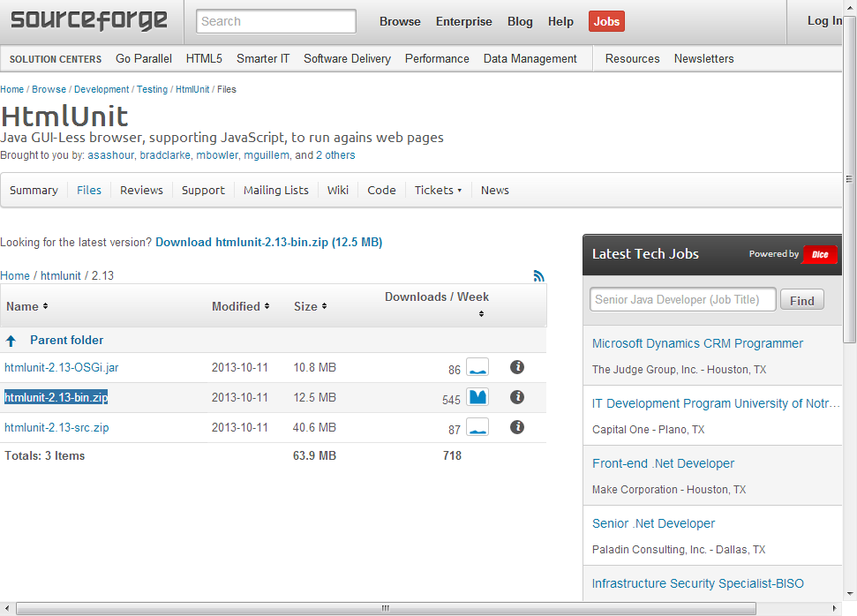Click the red Jobs button
This screenshot has width=857, height=616.
606,21
